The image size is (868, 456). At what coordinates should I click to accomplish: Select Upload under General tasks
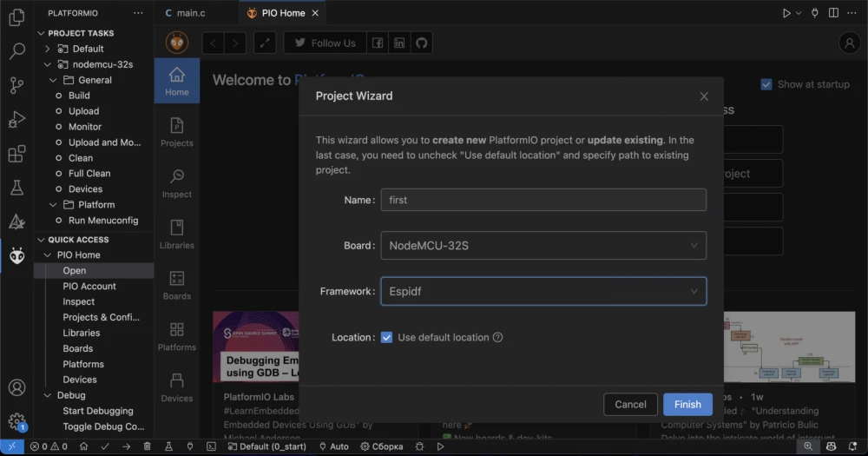(83, 111)
